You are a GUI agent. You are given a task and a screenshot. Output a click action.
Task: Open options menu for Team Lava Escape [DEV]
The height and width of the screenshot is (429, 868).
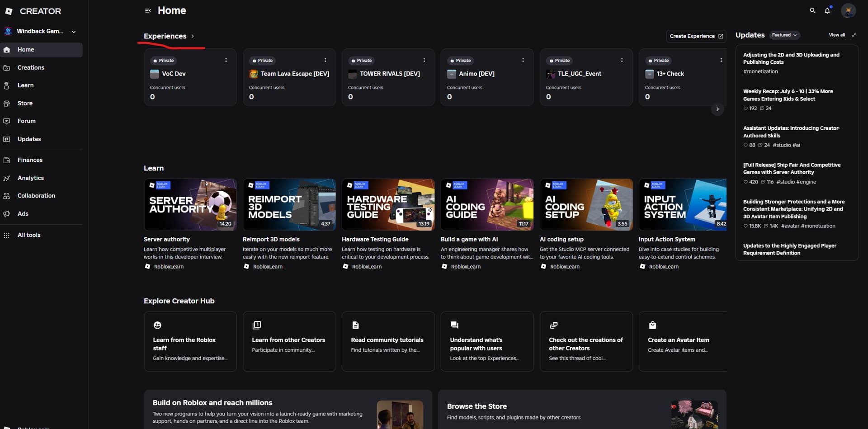click(x=325, y=60)
